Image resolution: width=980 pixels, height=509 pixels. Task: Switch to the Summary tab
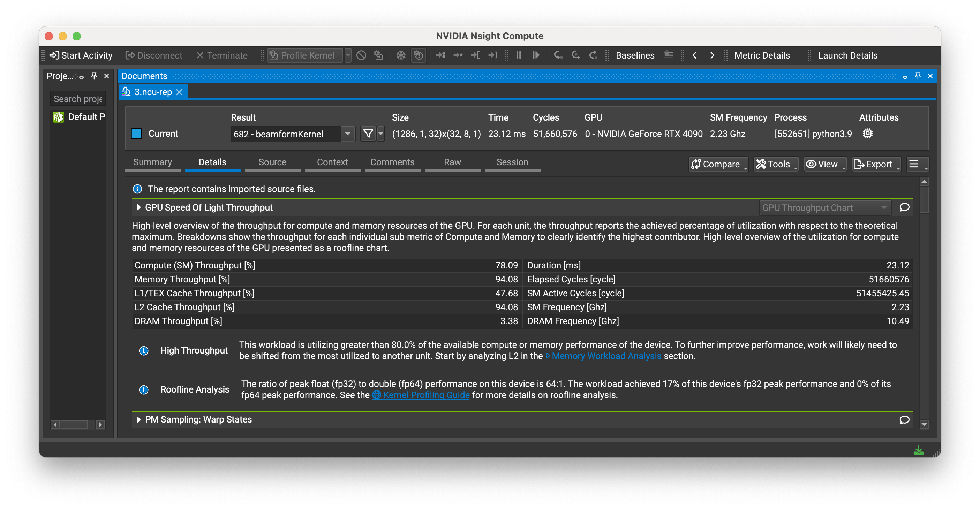(152, 162)
